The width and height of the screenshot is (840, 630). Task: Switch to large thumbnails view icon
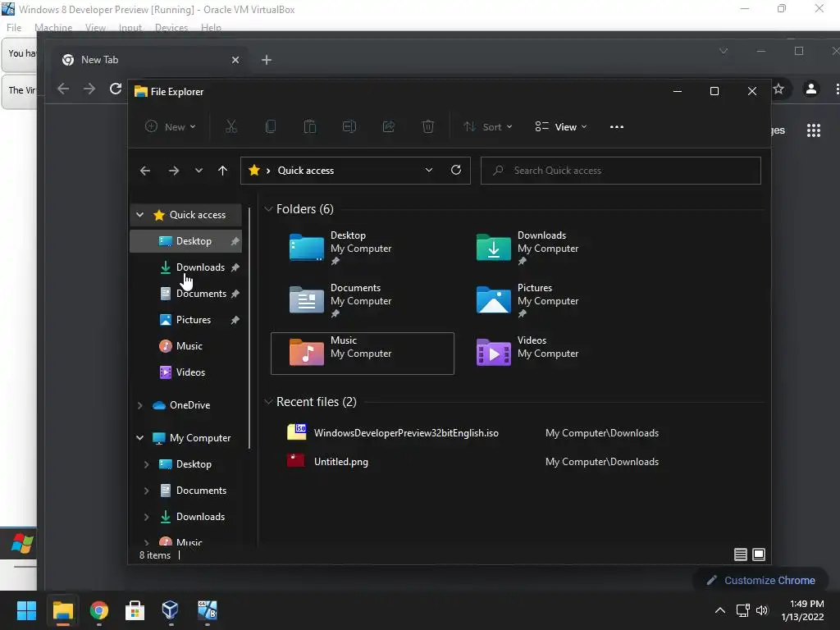(x=759, y=555)
